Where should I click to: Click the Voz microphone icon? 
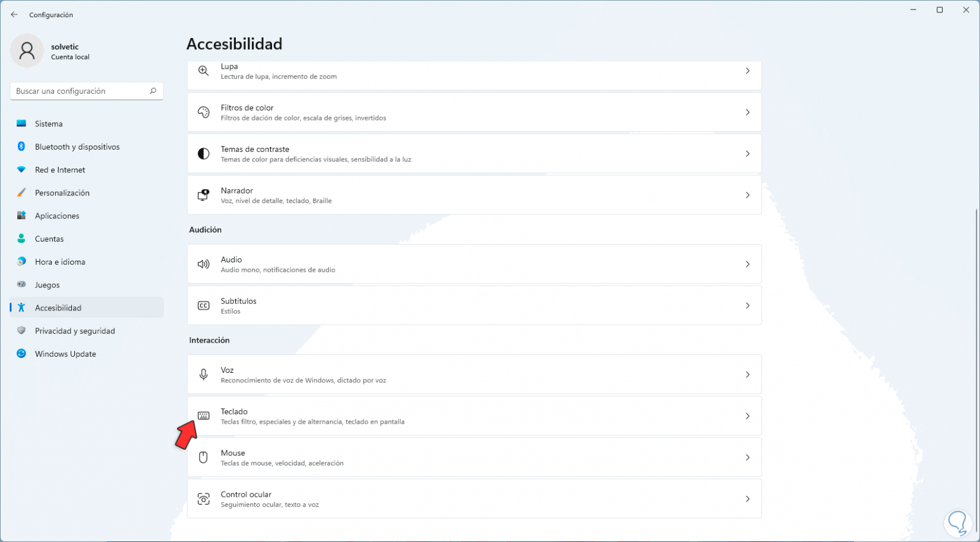tap(203, 375)
